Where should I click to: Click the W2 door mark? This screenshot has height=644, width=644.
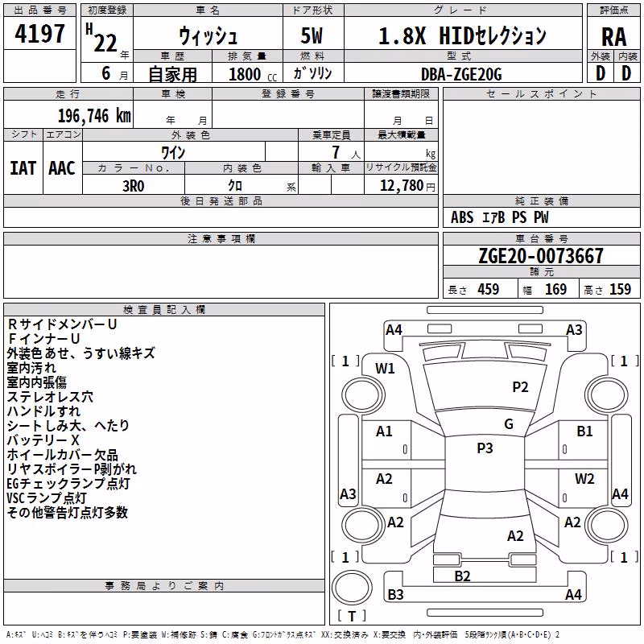[x=584, y=478]
